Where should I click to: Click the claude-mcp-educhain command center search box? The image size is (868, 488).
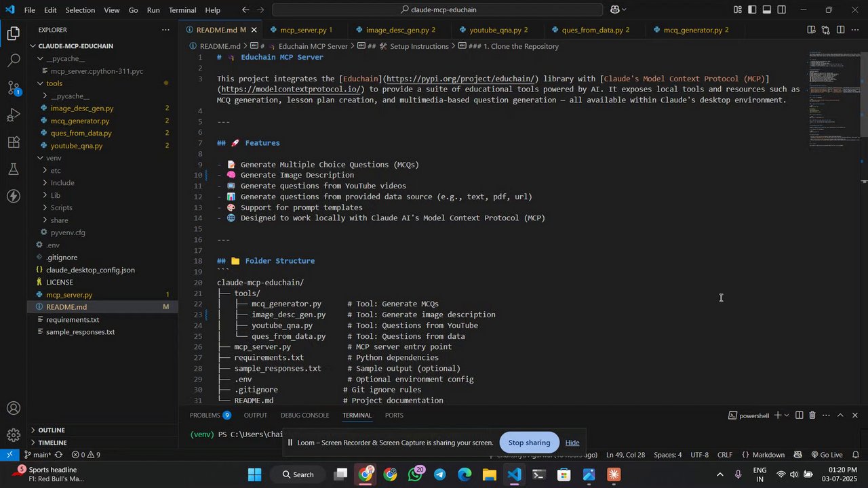[437, 10]
